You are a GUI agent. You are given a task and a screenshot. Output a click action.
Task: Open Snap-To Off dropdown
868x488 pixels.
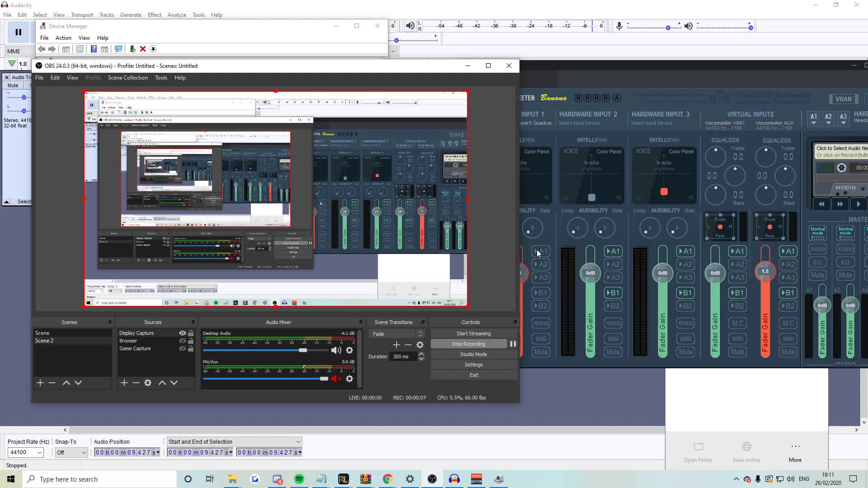[71, 452]
